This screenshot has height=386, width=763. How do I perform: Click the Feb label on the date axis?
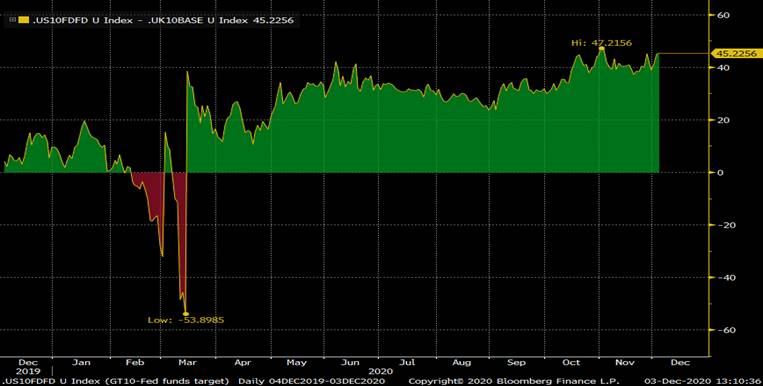click(135, 363)
